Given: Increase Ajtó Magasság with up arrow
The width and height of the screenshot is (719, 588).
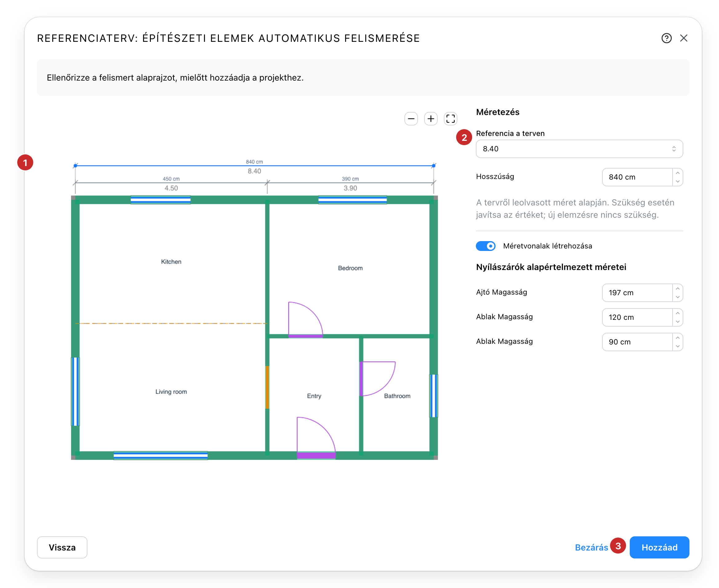Looking at the screenshot, I should [677, 288].
